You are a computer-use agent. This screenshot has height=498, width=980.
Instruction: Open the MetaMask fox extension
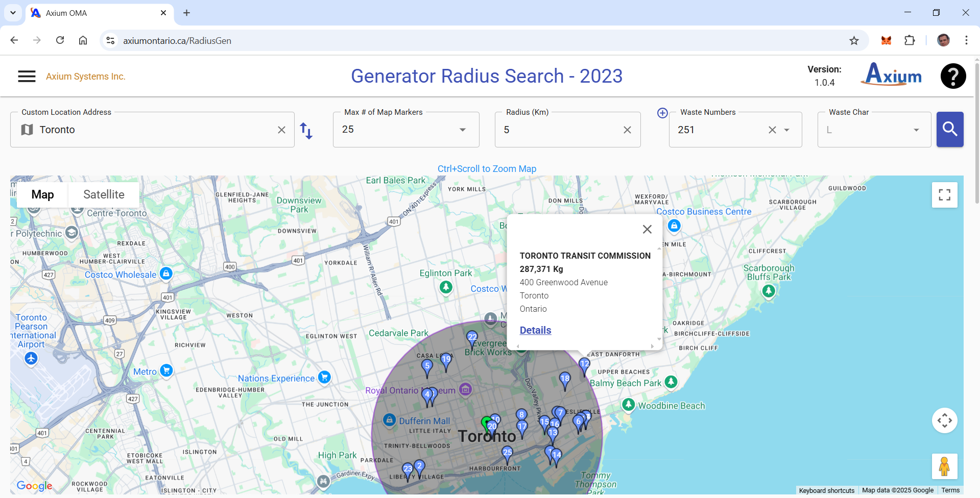click(x=886, y=40)
